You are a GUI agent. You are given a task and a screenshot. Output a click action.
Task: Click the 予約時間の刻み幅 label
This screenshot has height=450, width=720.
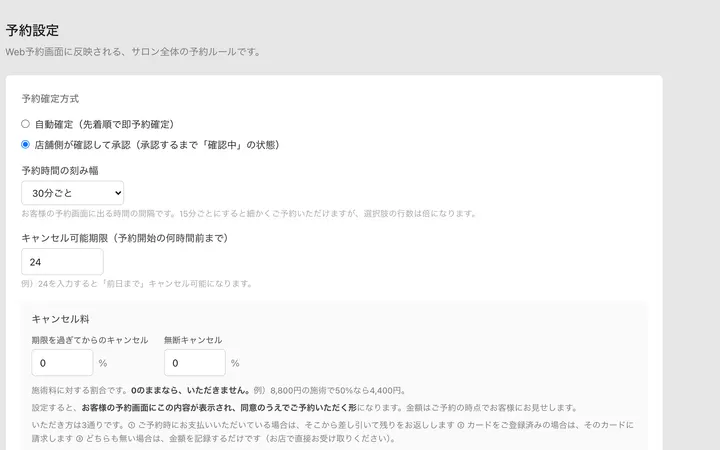[x=60, y=170]
